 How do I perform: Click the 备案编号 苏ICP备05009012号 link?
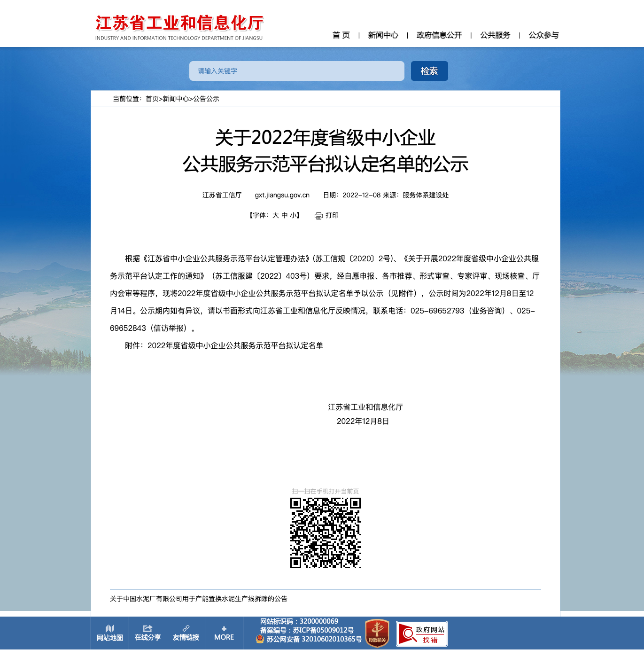307,630
